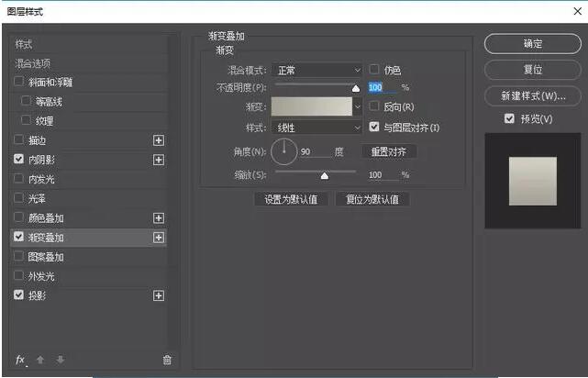Click the 缩放 scale slider handle
Viewport: 588px width, 378px height.
(325, 175)
